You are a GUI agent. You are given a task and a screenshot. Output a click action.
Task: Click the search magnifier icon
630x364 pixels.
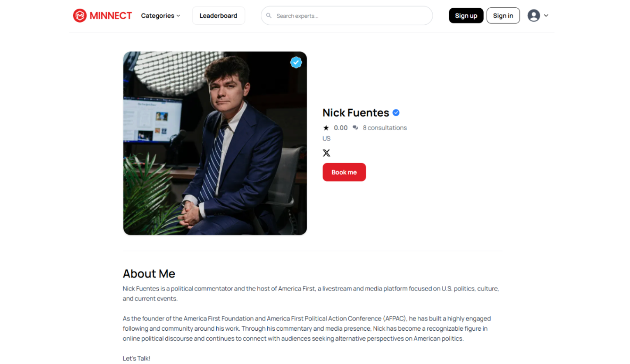(269, 15)
